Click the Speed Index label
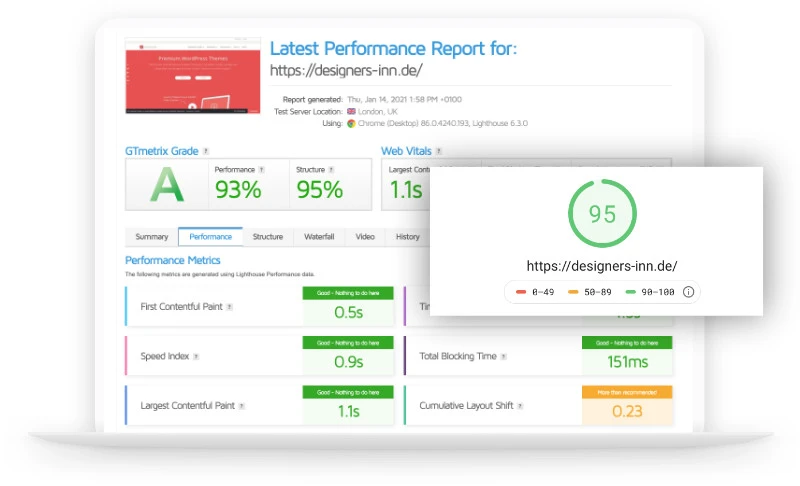Image resolution: width=800 pixels, height=486 pixels. point(164,356)
